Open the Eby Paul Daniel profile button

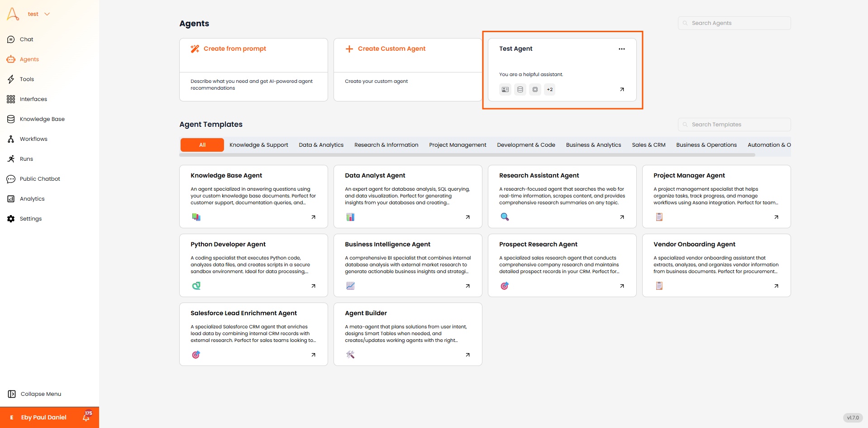point(43,418)
